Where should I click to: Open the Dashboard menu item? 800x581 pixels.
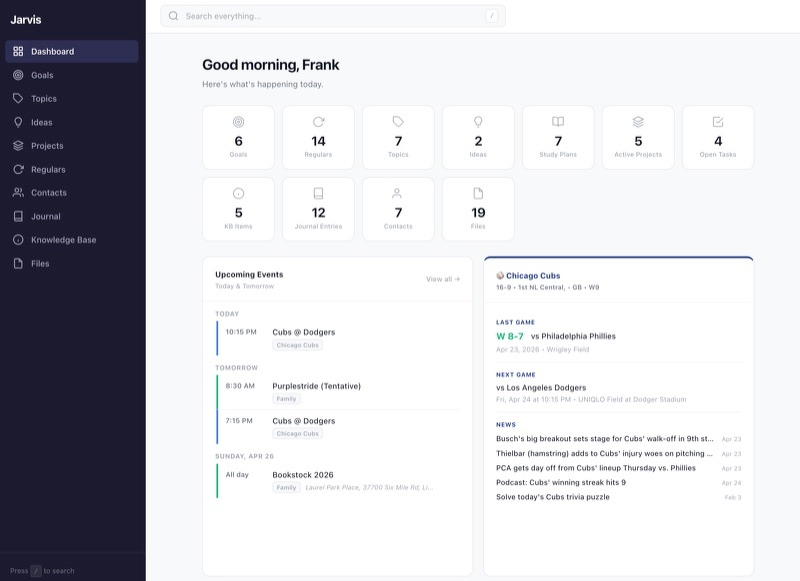[x=72, y=51]
